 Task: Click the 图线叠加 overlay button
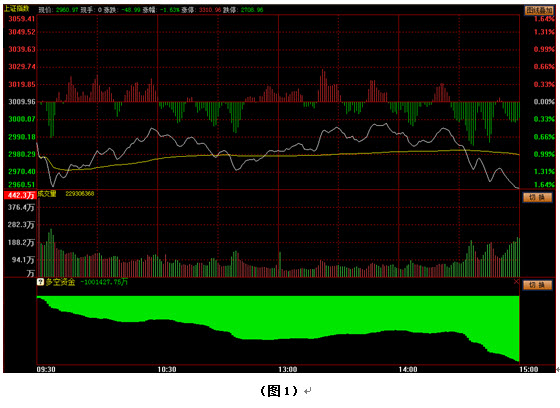point(538,10)
